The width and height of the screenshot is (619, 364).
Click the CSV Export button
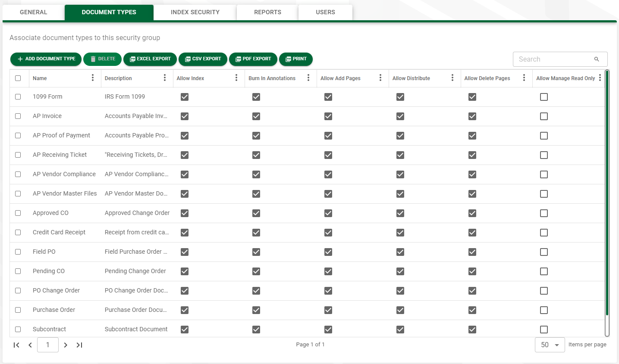coord(203,59)
